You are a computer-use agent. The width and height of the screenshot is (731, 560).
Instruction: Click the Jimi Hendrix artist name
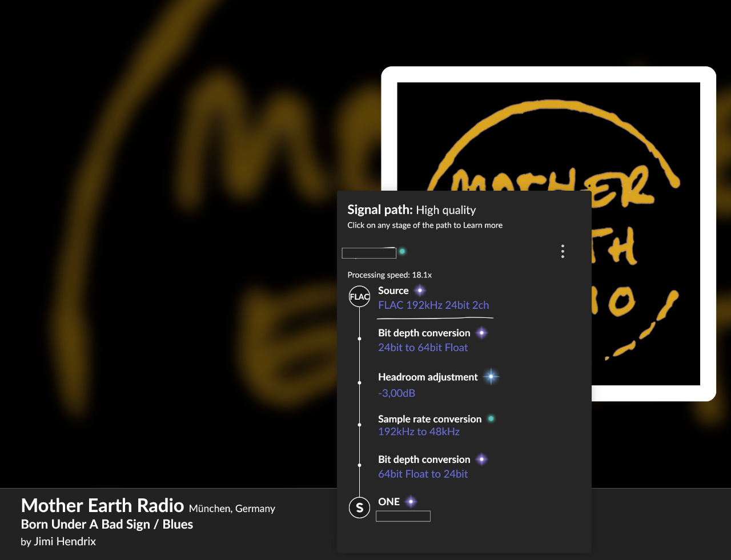tap(65, 542)
